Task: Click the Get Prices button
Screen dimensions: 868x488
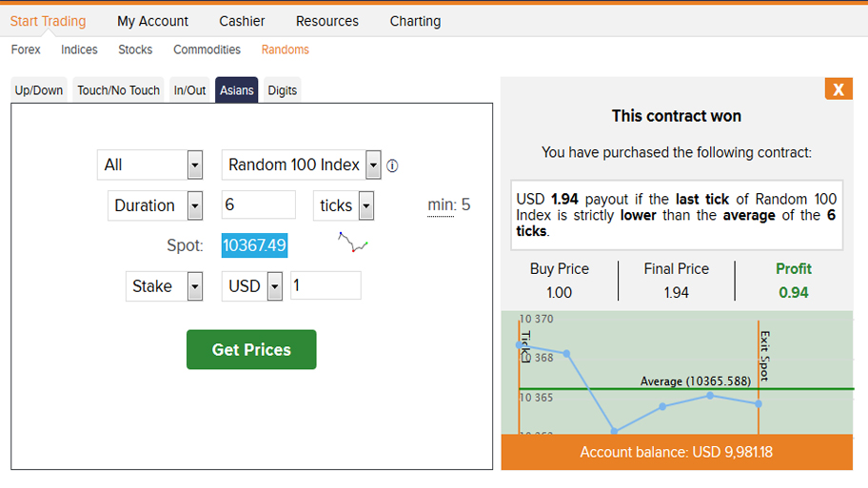Action: (251, 350)
